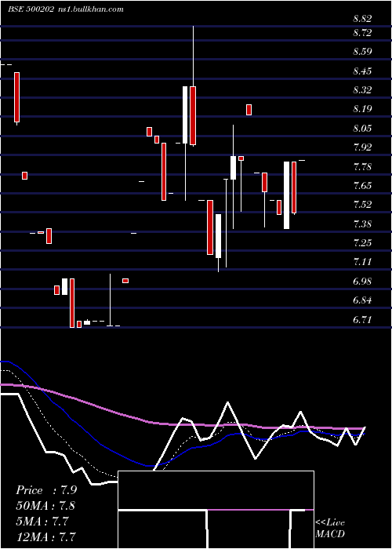Click the 7.78 price axis label
The height and width of the screenshot is (549, 392).
[x=362, y=166]
